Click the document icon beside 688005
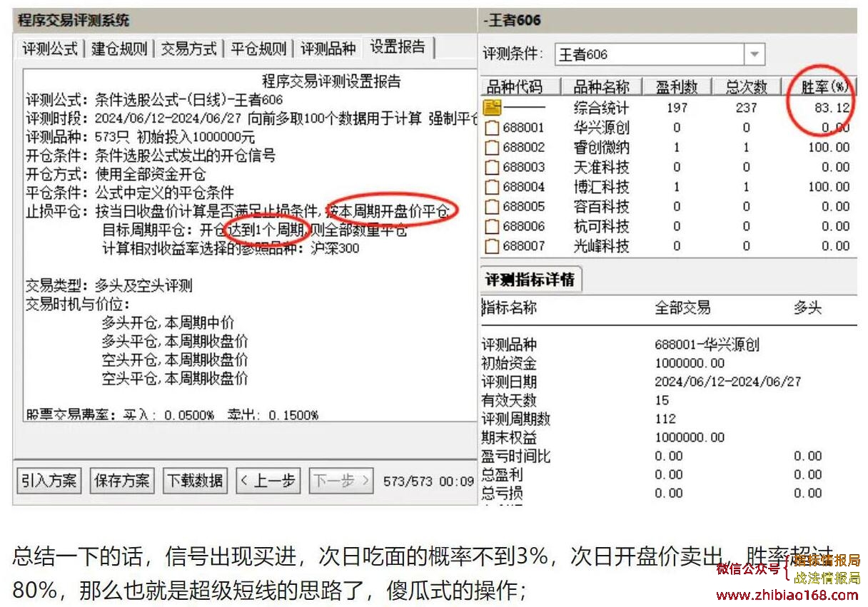This screenshot has width=868, height=607. (x=492, y=207)
